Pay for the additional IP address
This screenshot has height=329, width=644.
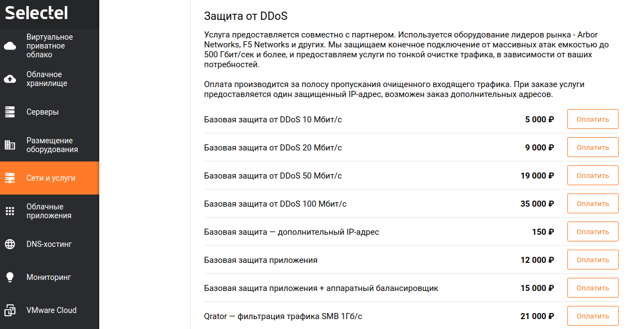click(x=593, y=231)
